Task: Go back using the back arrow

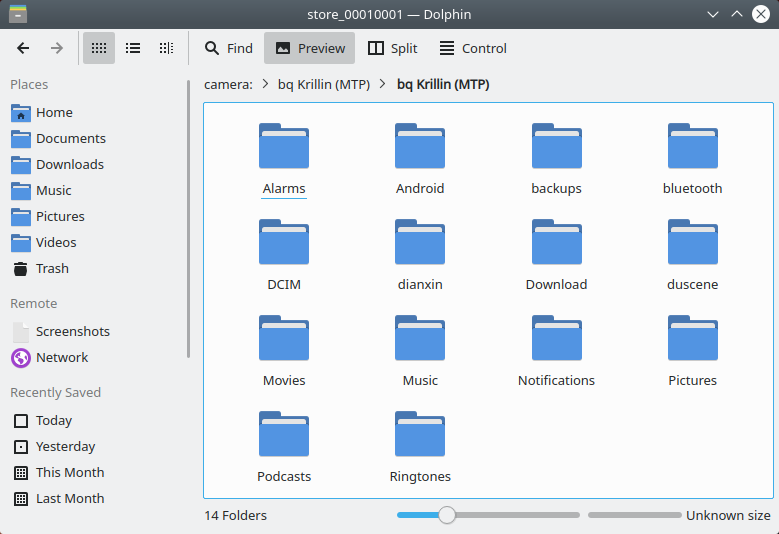Action: tap(24, 48)
